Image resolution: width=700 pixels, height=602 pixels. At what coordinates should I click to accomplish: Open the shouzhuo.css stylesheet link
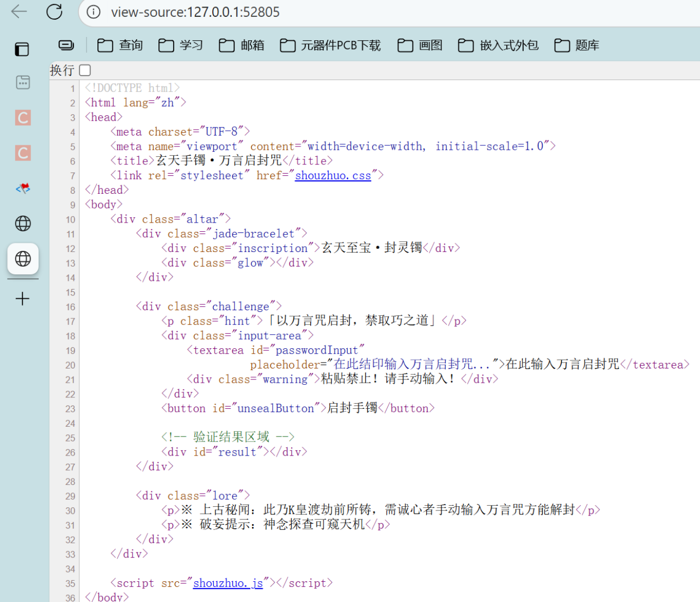point(333,175)
